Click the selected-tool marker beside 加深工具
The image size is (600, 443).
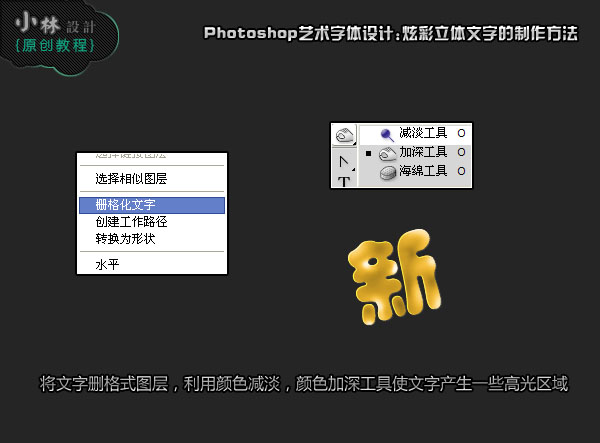tap(368, 153)
